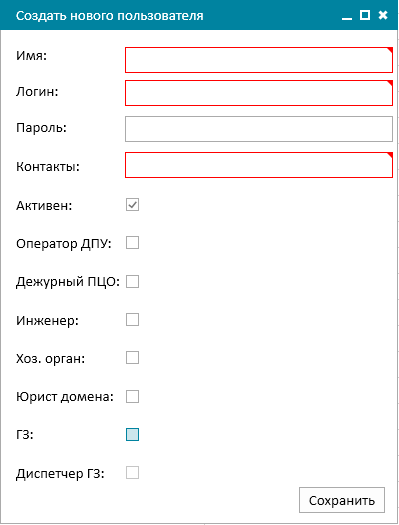Toggle the ГЗ role checkbox
Screen dimensions: 399x525
[x=133, y=435]
